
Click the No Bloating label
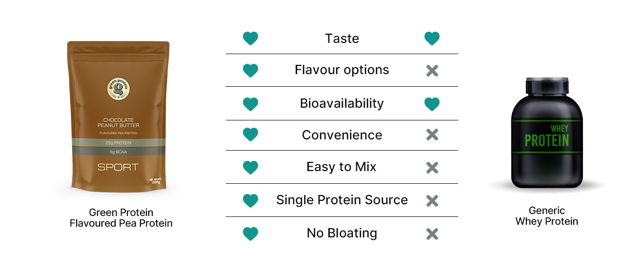pyautogui.click(x=342, y=233)
